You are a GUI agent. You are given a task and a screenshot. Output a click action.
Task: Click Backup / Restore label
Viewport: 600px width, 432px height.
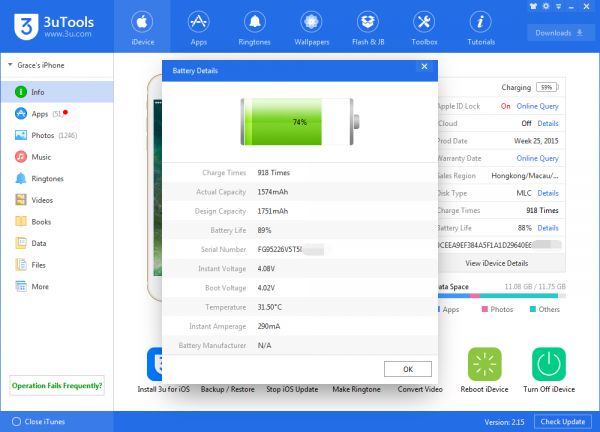tap(228, 389)
